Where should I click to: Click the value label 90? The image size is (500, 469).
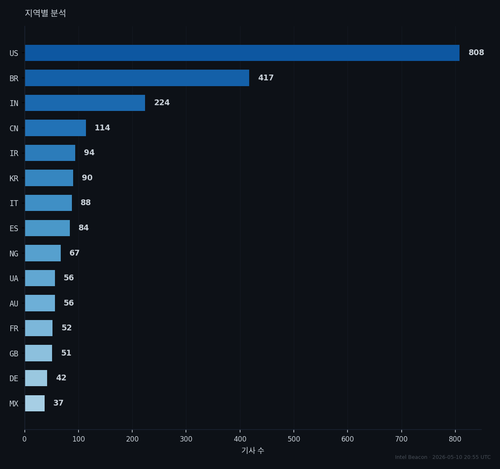click(x=87, y=178)
